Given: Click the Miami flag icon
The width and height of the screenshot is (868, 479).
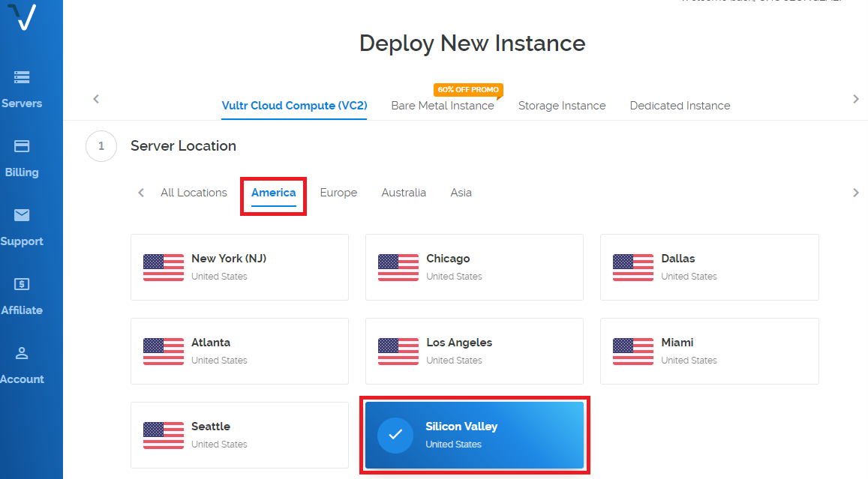Looking at the screenshot, I should [x=632, y=352].
